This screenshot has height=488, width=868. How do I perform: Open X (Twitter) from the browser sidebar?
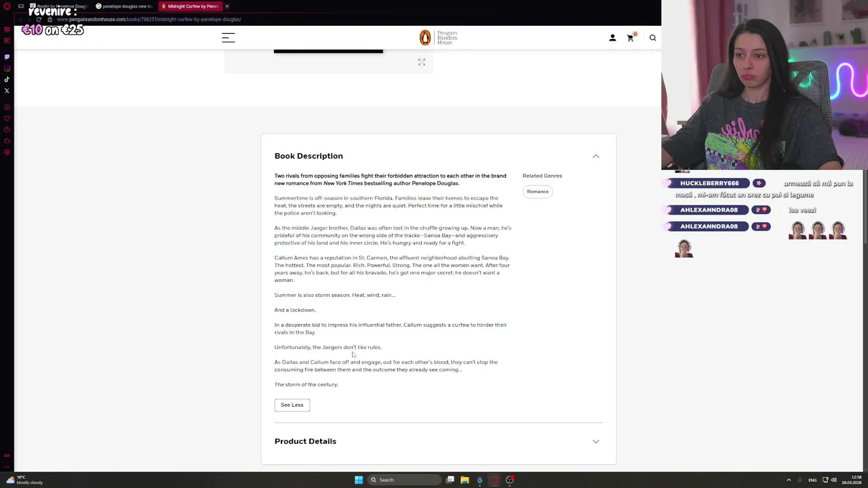7,91
